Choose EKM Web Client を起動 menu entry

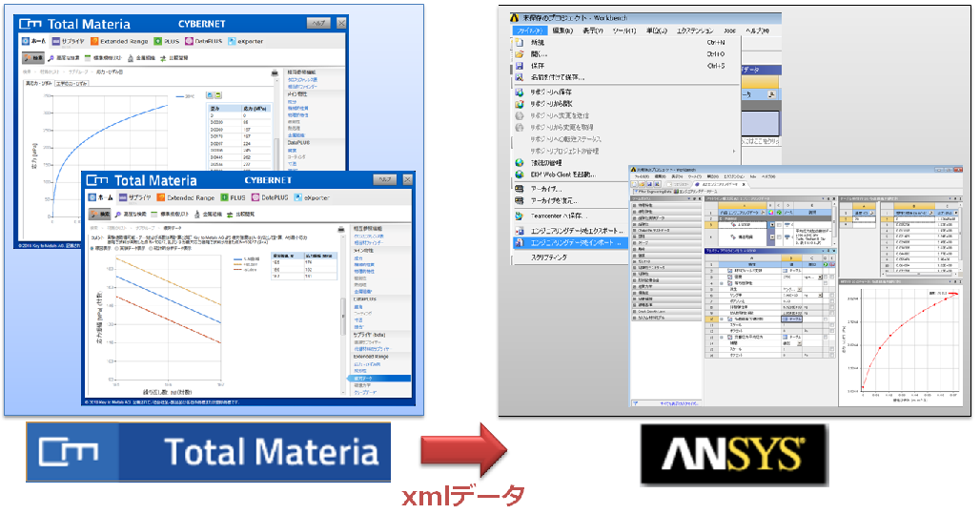click(x=563, y=175)
